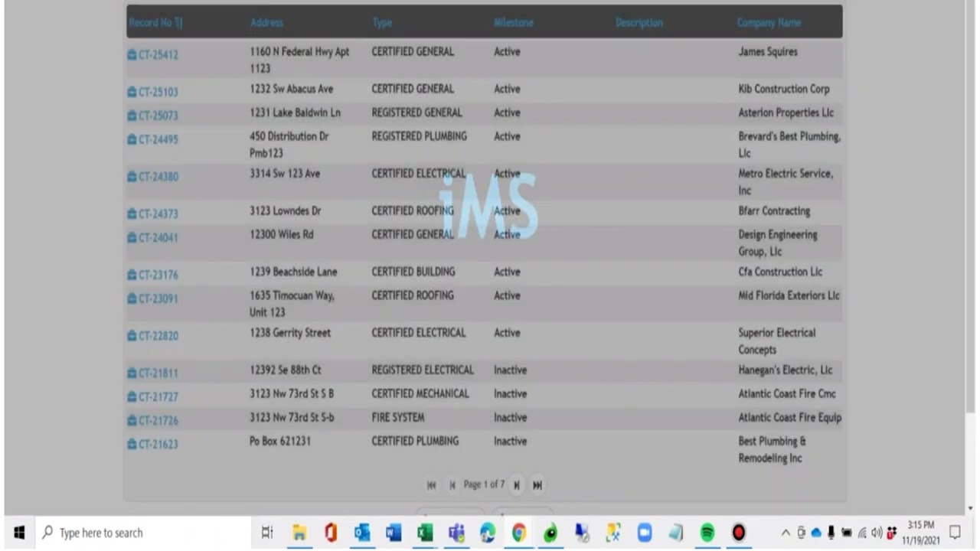Go to next page of results
Viewport: 980px width, 551px height.
point(517,485)
